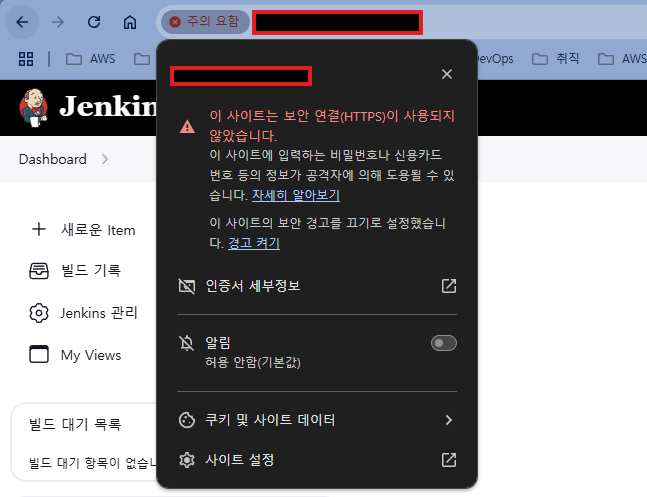
Task: Click the '빌드 대기 목록' panel header
Action: (x=75, y=424)
